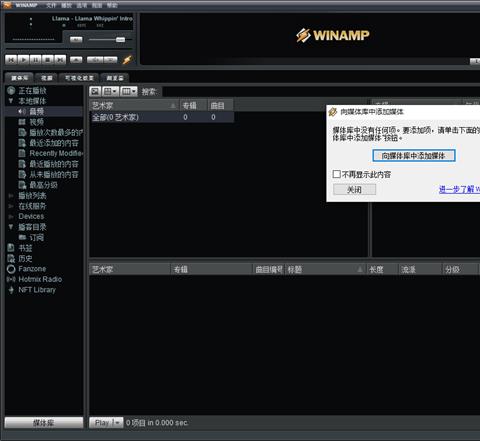Image resolution: width=480 pixels, height=441 pixels.
Task: Toggle the repeat button
Action: point(111,60)
